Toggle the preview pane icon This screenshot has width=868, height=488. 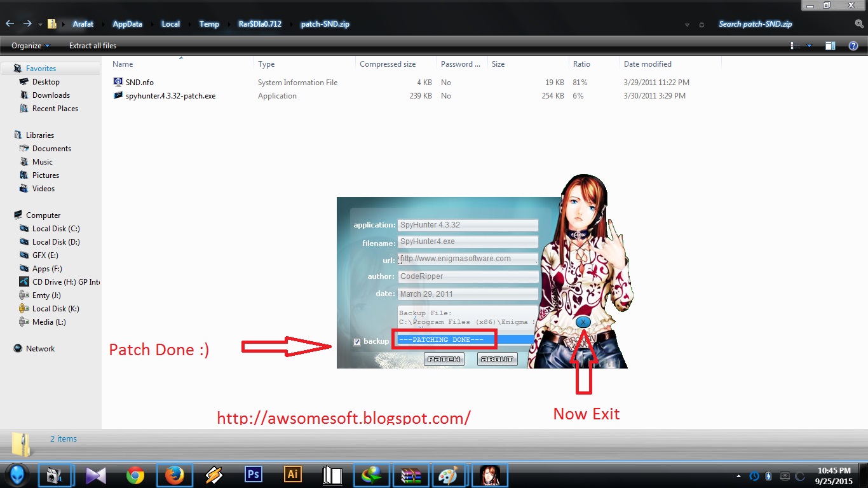click(830, 46)
